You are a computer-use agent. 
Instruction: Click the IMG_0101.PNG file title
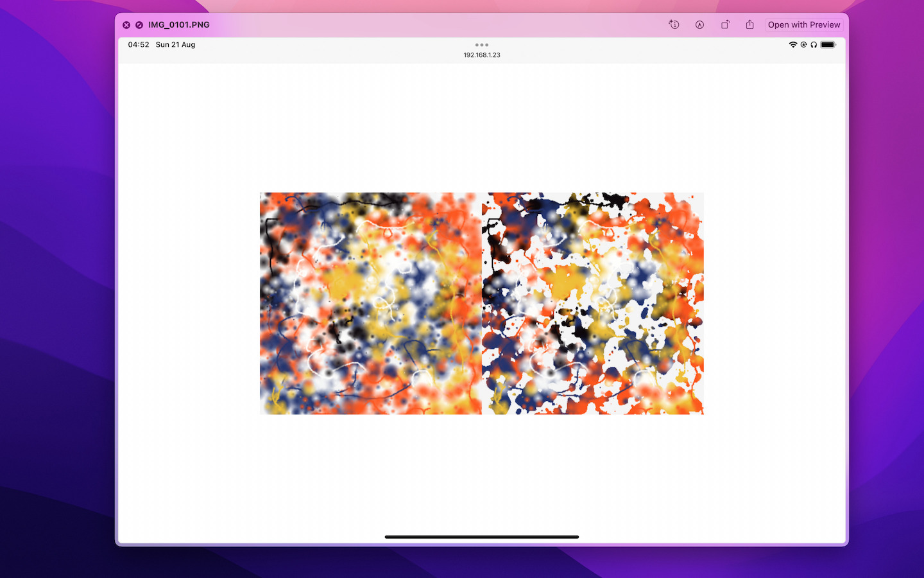pos(179,25)
